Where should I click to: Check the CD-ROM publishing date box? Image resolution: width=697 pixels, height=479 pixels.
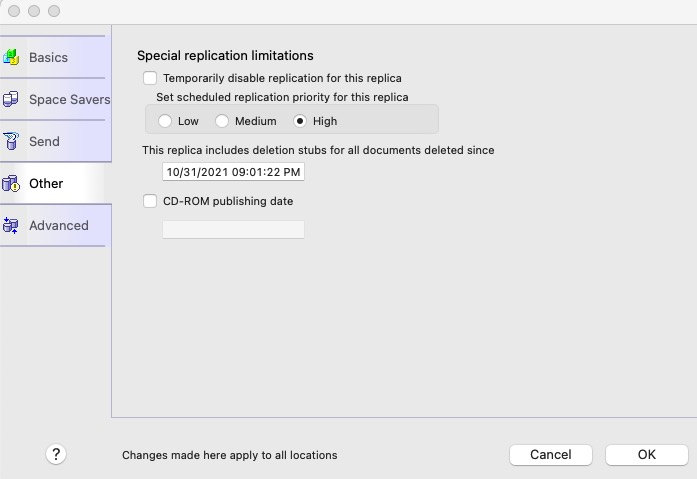150,201
